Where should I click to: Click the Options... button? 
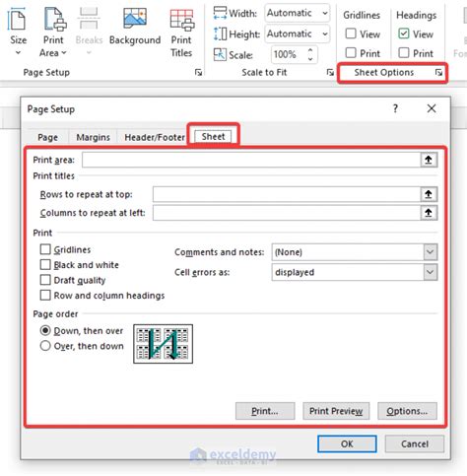(407, 411)
